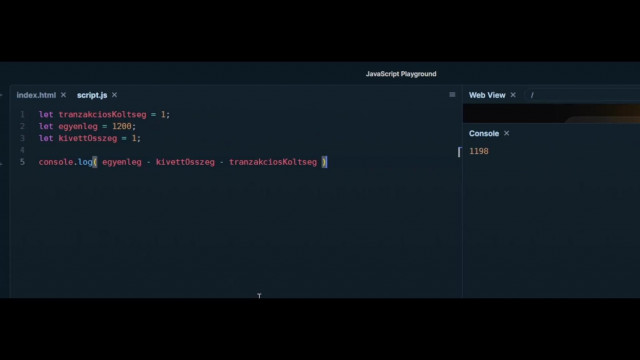Viewport: 640px width, 360px height.
Task: Select the script.js tab
Action: (92, 95)
